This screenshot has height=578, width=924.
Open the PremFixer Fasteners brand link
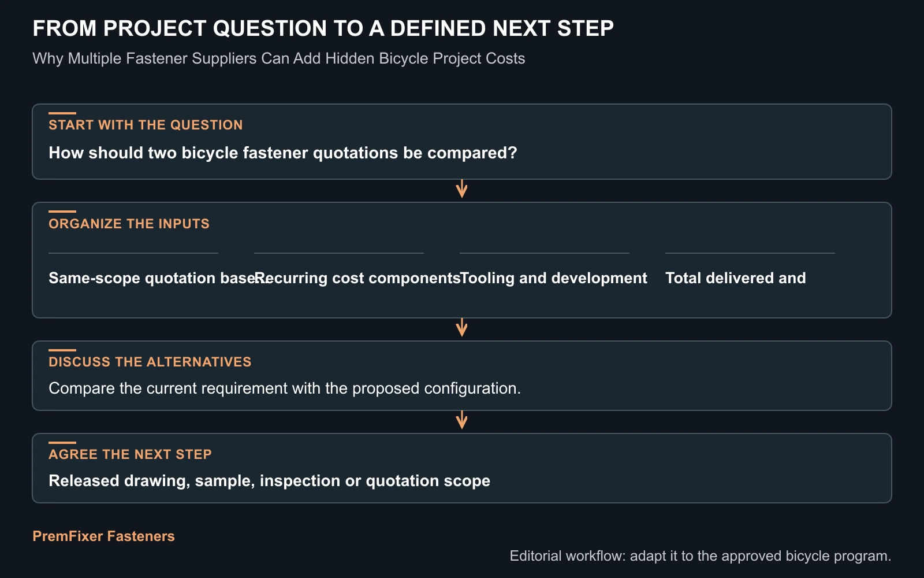[x=103, y=536]
